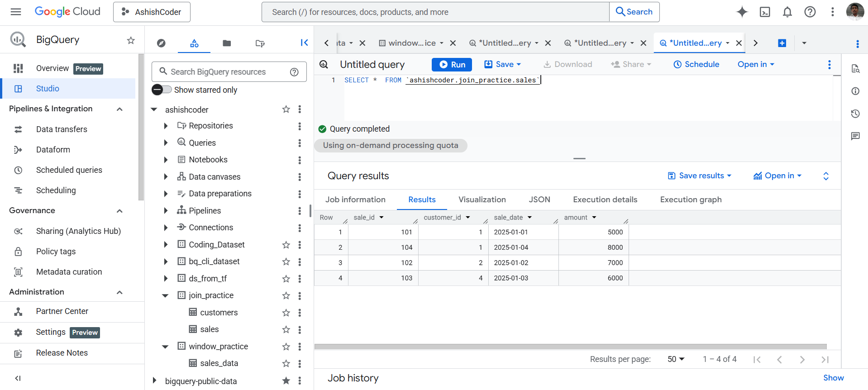Screen dimensions: 868x390
Task: Switch to Job information tab
Action: pos(355,200)
